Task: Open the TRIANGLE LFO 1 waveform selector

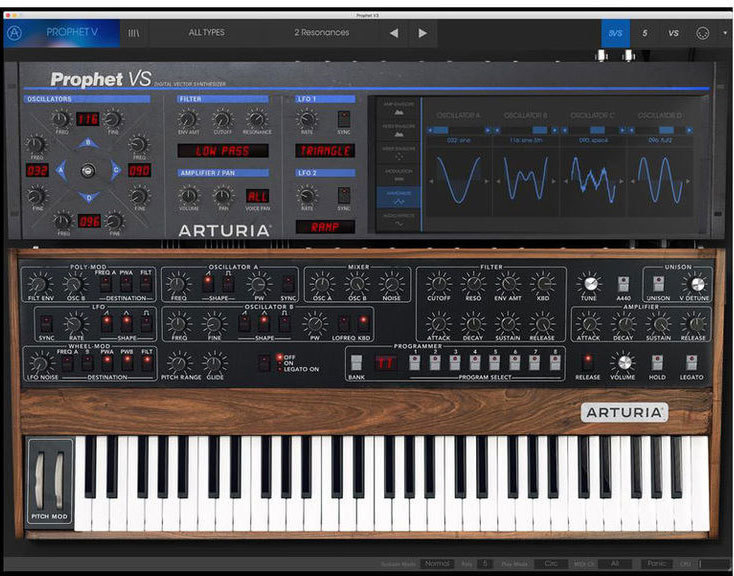Action: coord(325,151)
